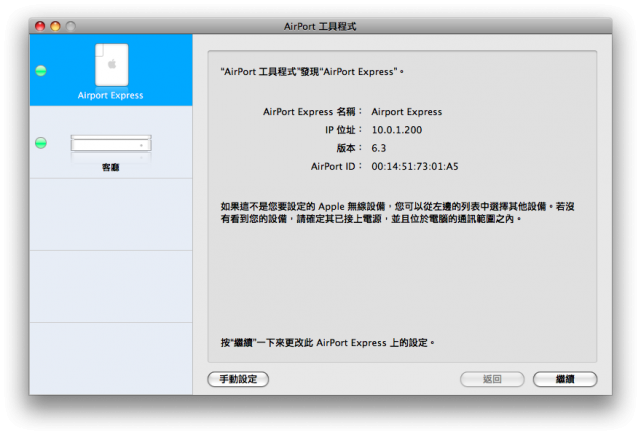Click the AirPort Express 名稱 label
Image resolution: width=640 pixels, height=435 pixels.
coord(312,112)
